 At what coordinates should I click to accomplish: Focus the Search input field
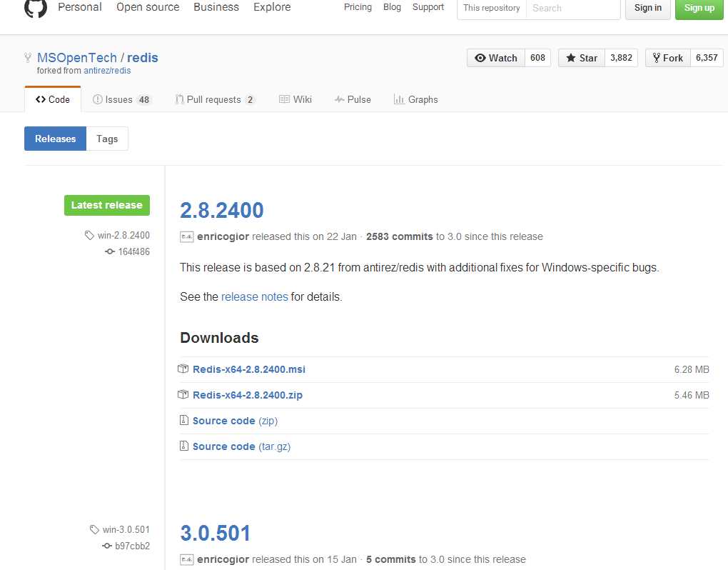[573, 8]
